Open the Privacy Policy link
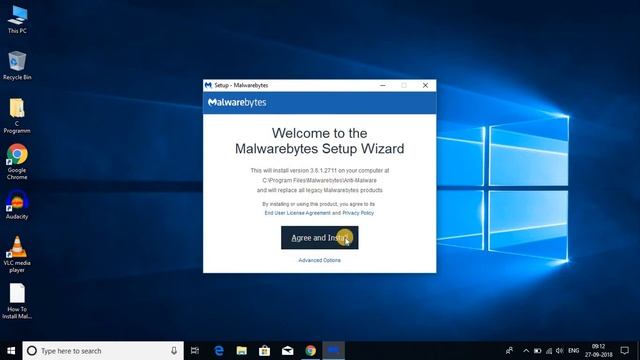Screen dimensions: 640x360 coord(358,213)
